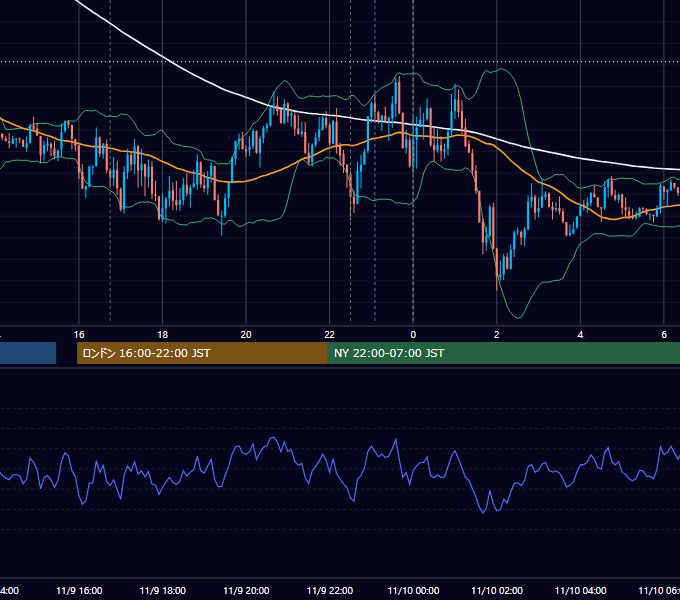Screen dimensions: 680x600
Task: Click the 16 hour label on price chart axis
Action: (79, 335)
